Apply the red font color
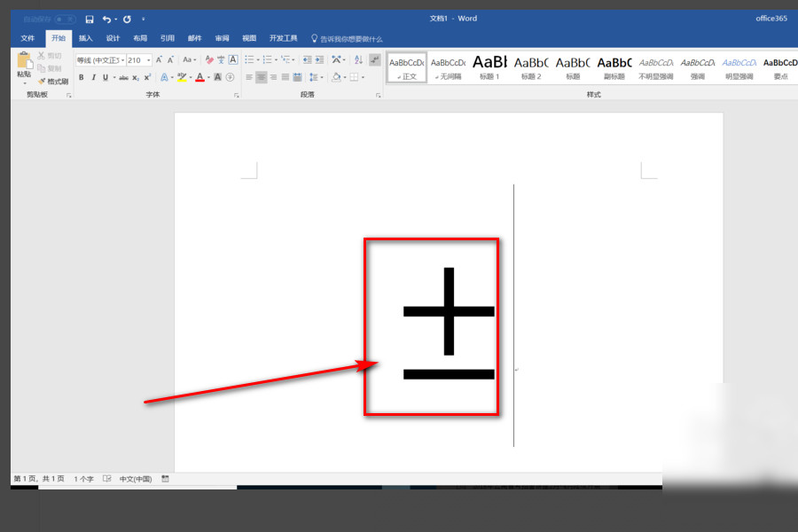 coord(200,77)
